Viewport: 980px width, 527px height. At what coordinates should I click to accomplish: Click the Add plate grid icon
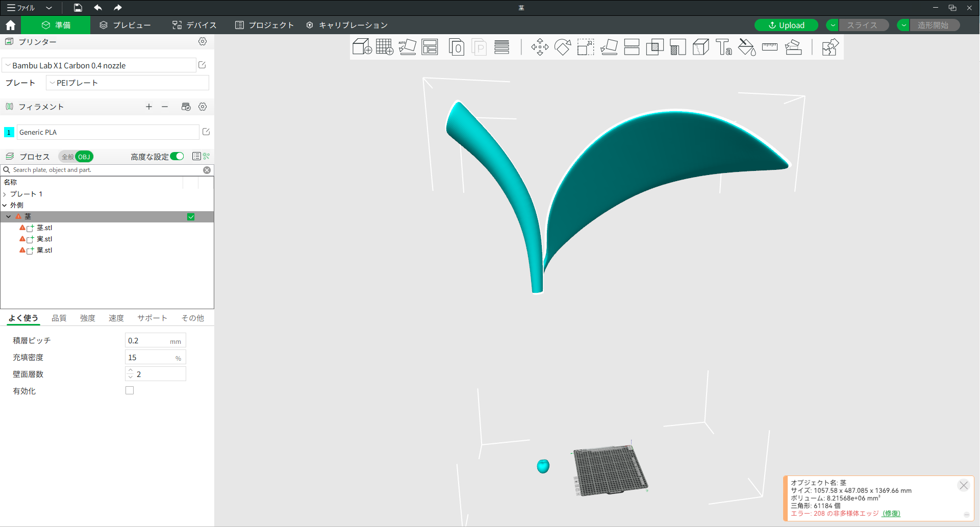385,47
